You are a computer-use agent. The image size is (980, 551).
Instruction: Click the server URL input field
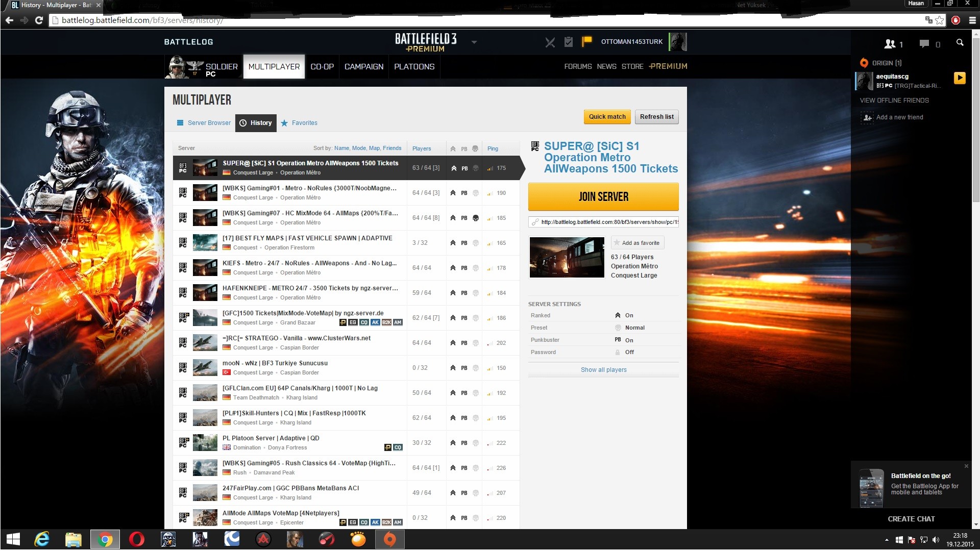click(x=603, y=222)
